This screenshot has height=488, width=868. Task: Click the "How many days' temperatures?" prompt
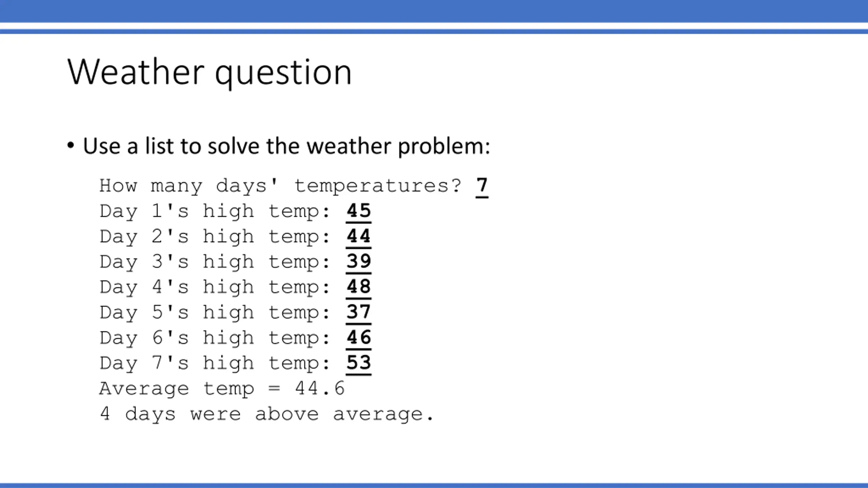281,186
